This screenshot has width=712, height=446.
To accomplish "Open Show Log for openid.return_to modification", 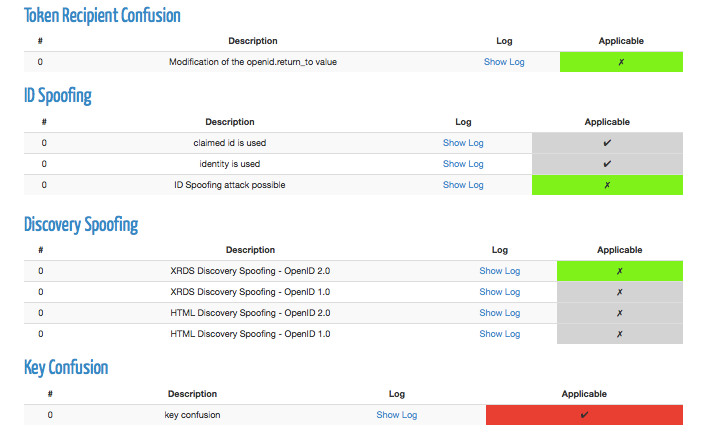I will (x=503, y=62).
